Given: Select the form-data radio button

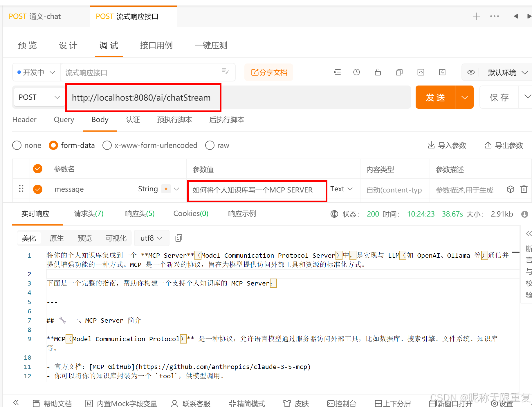Looking at the screenshot, I should 53,145.
